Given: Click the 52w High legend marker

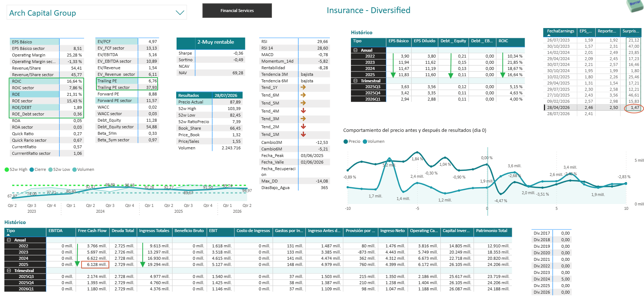Looking at the screenshot, I should pyautogui.click(x=7, y=169).
